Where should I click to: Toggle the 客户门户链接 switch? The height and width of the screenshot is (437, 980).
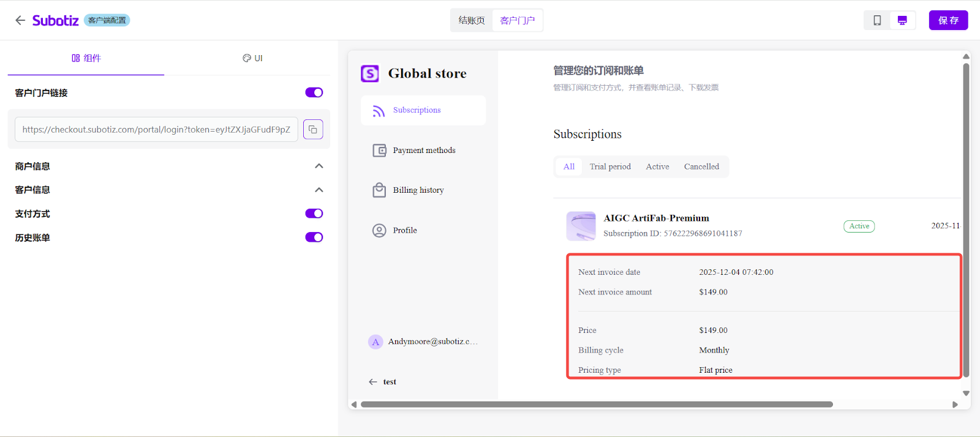pyautogui.click(x=314, y=92)
